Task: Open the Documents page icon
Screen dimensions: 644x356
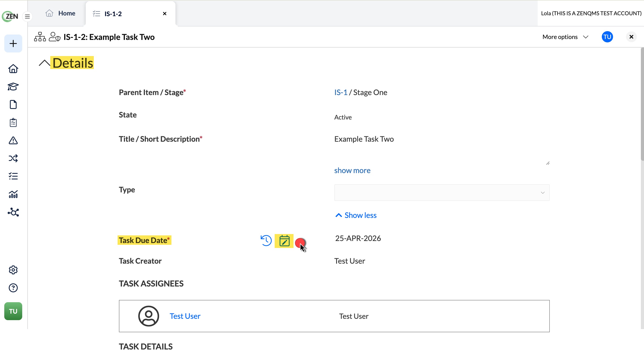Action: (x=13, y=104)
